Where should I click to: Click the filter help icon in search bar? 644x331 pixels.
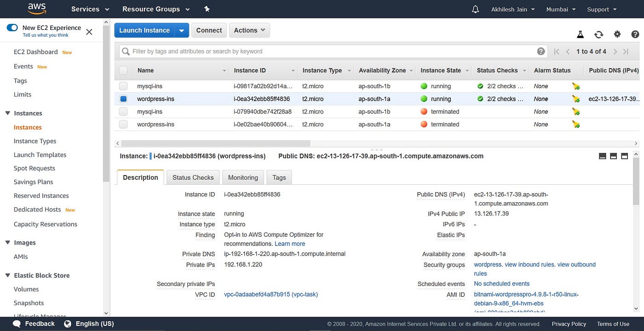pos(541,51)
